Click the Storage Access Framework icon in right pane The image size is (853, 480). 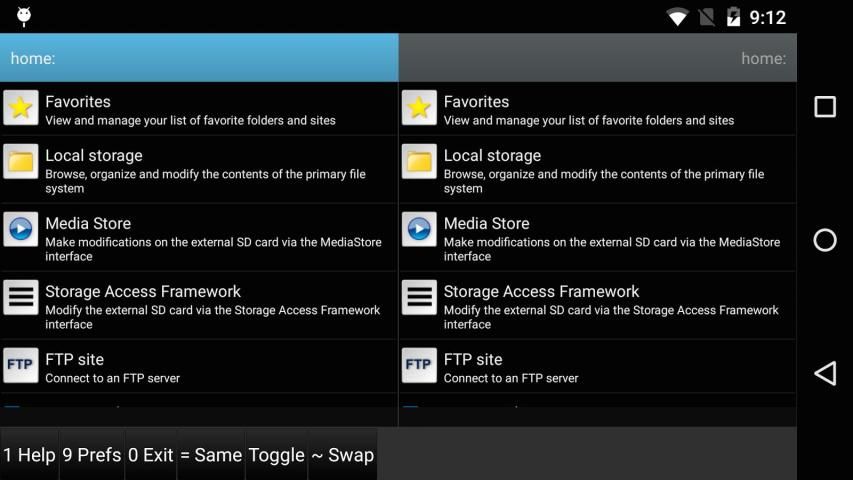(420, 298)
